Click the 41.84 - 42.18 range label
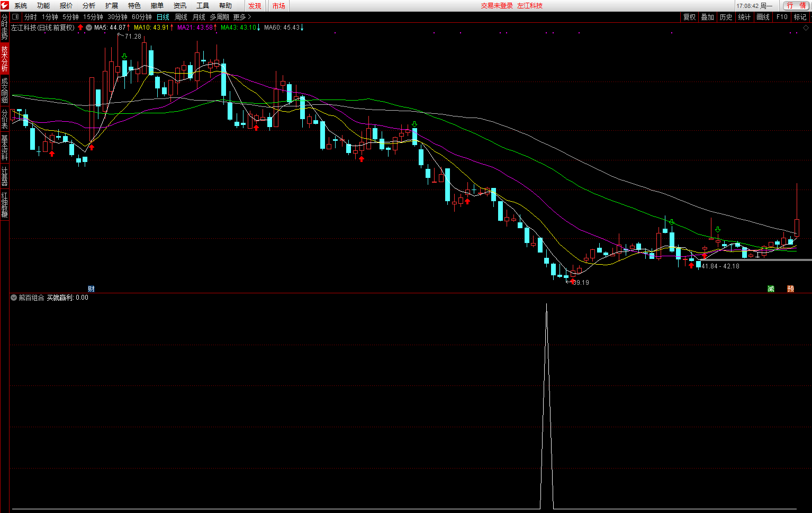 (x=720, y=266)
